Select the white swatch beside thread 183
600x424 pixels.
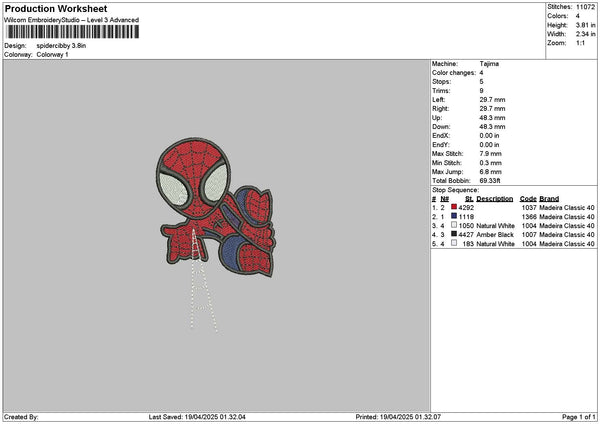click(x=454, y=244)
